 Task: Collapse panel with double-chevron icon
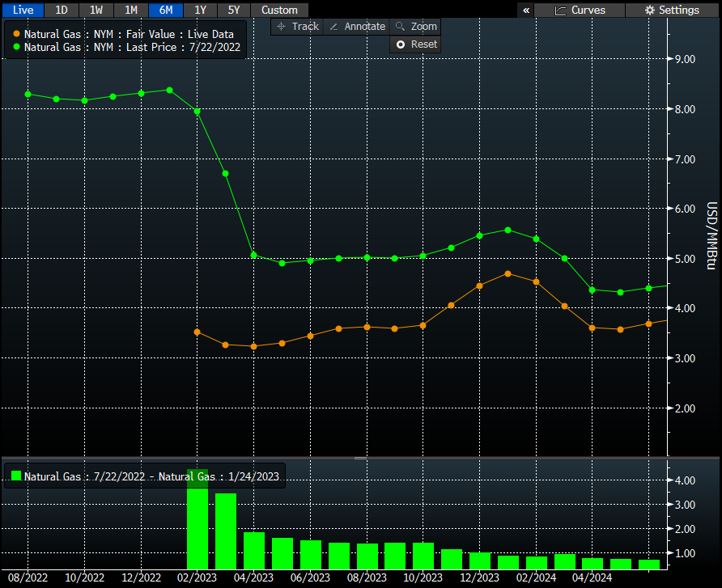(527, 11)
